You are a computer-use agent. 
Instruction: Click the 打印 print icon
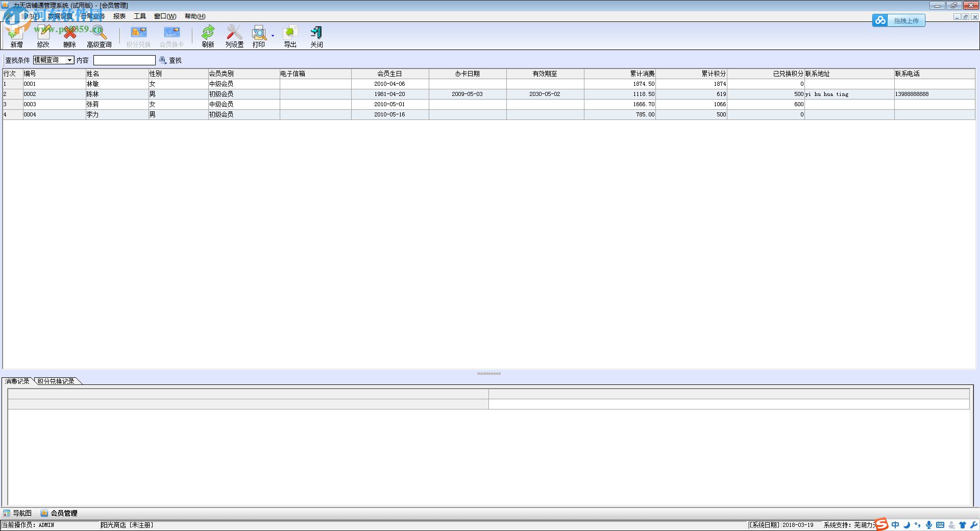point(259,36)
